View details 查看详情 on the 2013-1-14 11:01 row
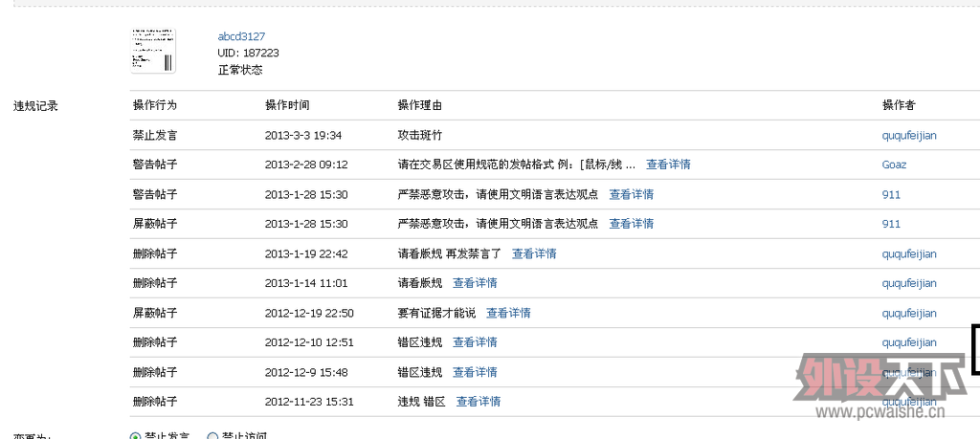The width and height of the screenshot is (980, 439). coord(475,283)
